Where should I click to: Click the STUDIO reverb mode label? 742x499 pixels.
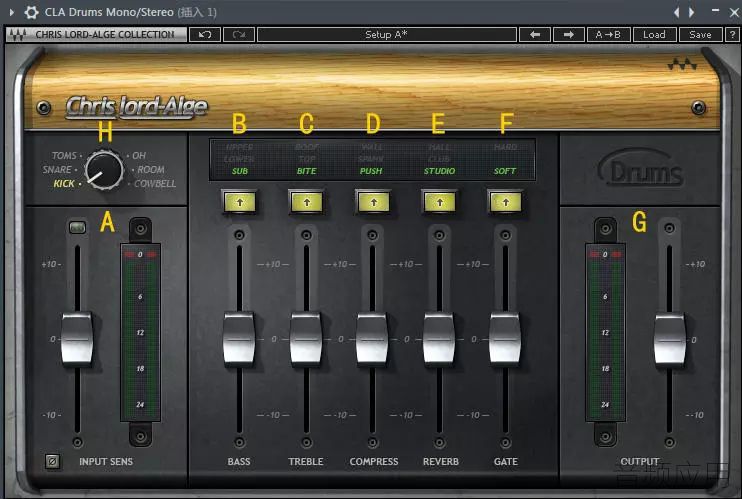coord(440,171)
